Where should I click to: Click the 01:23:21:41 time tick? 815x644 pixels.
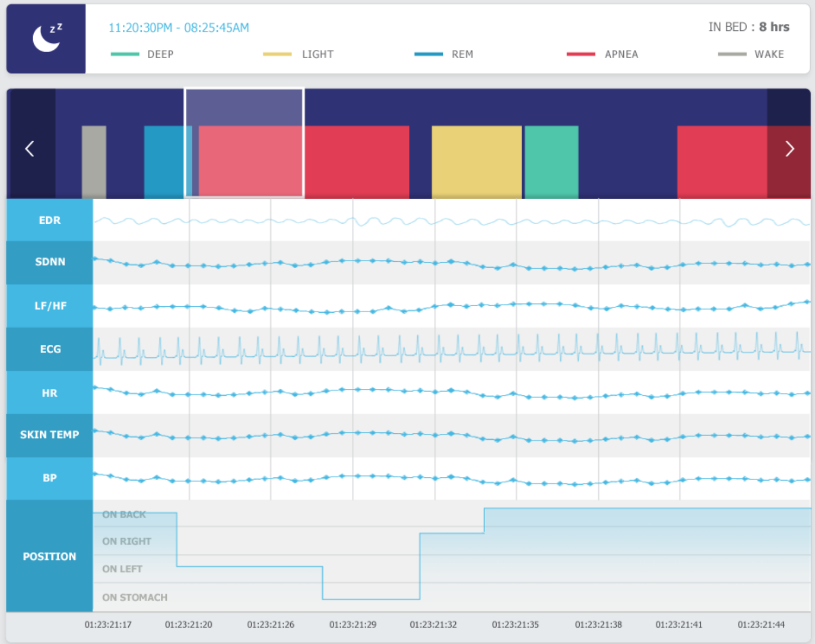[679, 624]
